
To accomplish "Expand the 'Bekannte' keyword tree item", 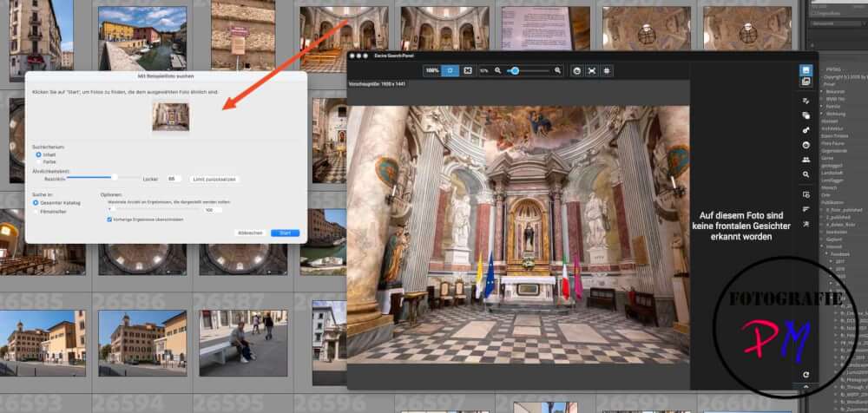I will pos(821,90).
